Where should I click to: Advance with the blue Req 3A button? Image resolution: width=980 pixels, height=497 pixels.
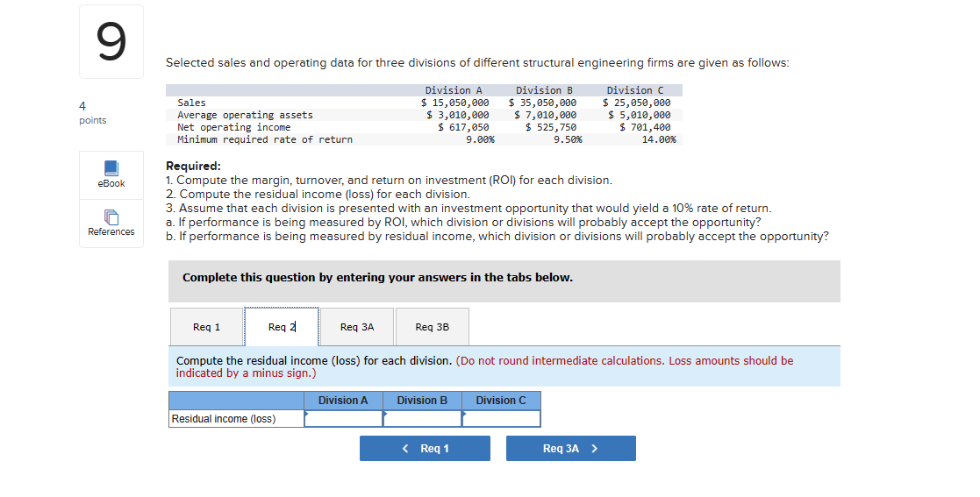571,448
